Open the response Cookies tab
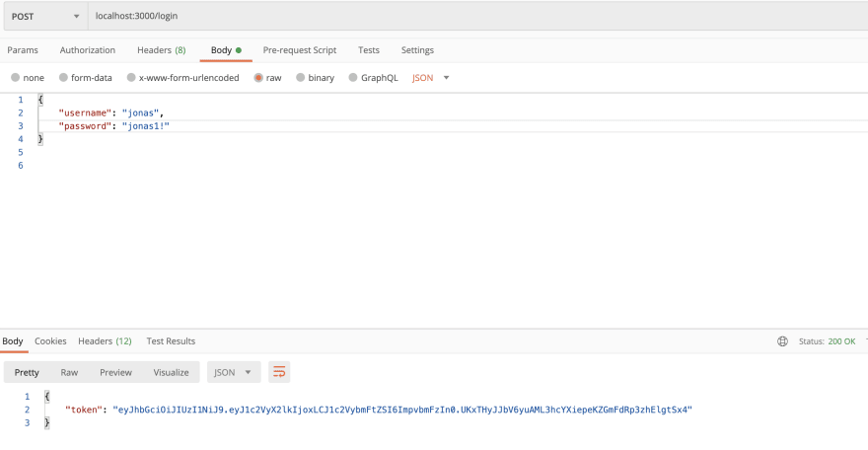 click(x=50, y=341)
